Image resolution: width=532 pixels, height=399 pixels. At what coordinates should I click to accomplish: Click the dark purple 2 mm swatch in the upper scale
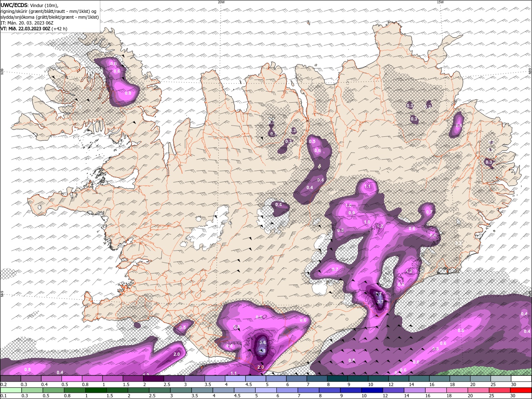tap(153, 379)
